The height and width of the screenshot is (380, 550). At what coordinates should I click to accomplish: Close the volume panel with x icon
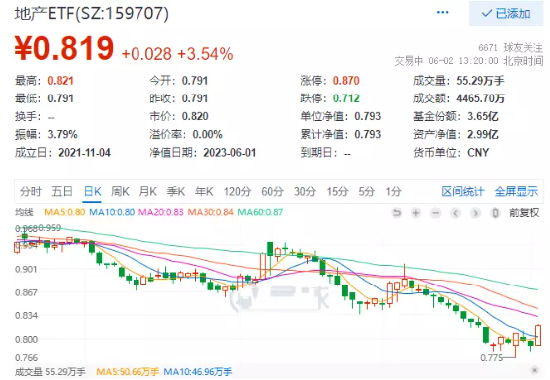(x=534, y=370)
